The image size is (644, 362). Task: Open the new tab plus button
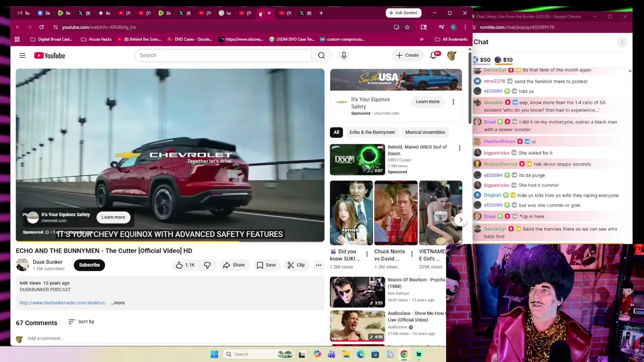click(x=321, y=13)
